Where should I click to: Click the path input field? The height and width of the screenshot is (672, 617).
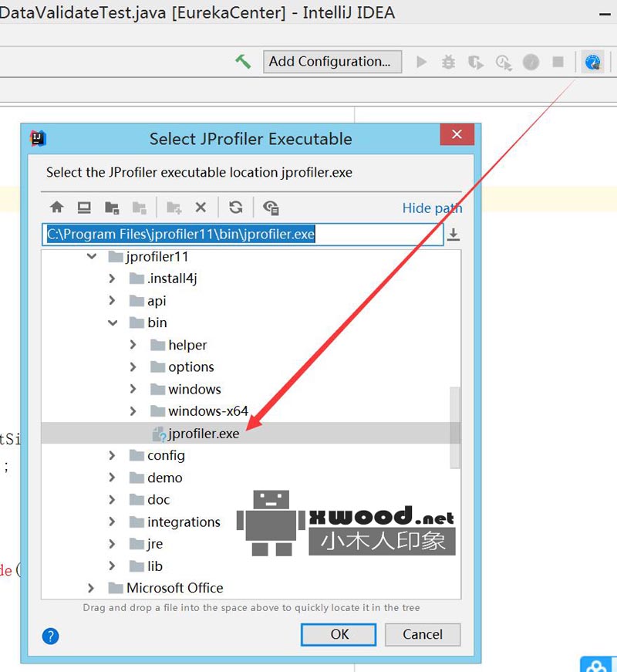(242, 235)
